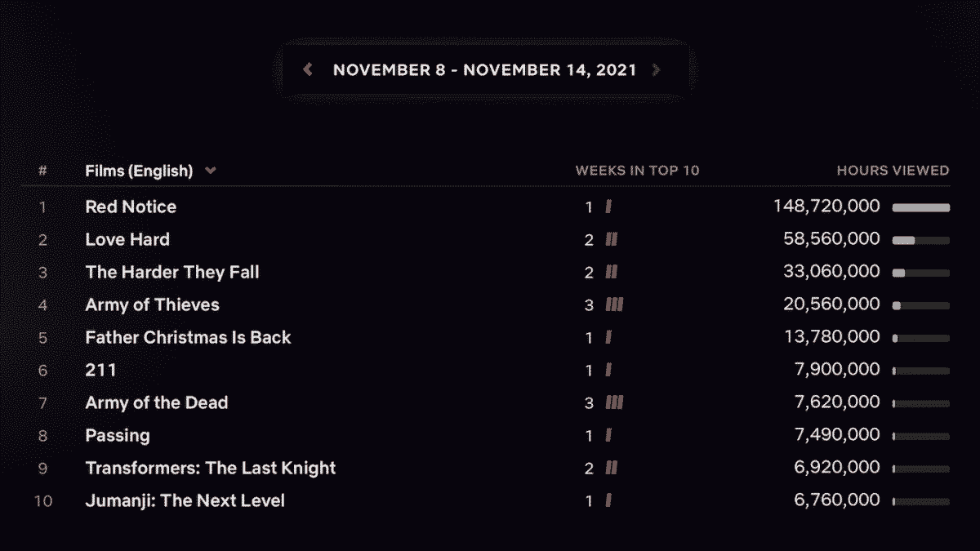Screen dimensions: 980x551
Task: Open the Films (English) category dropdown
Action: point(151,171)
